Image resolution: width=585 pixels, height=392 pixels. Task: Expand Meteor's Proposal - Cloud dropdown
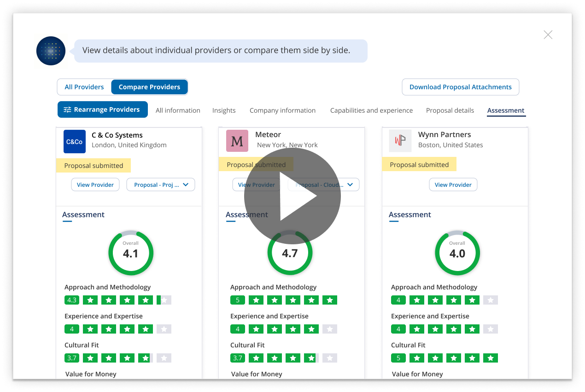(323, 184)
